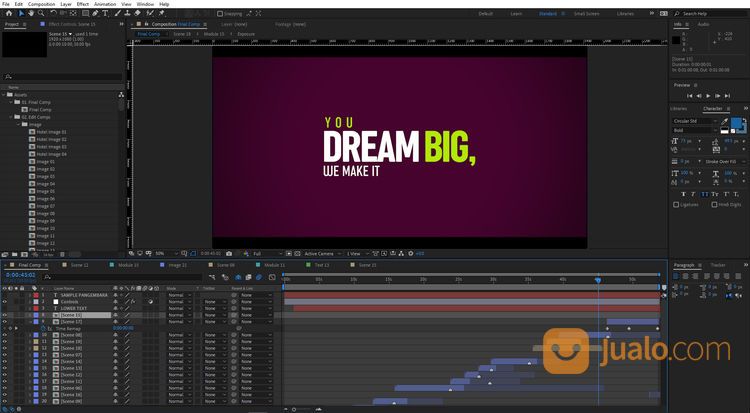
Task: Check the Ligatures checkbox
Action: [x=677, y=204]
